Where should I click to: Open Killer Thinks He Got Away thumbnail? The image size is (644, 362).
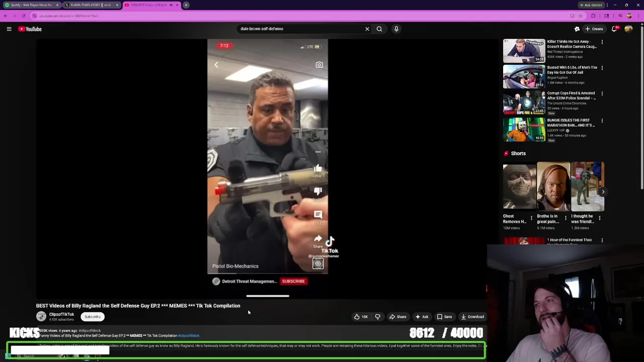point(524,51)
